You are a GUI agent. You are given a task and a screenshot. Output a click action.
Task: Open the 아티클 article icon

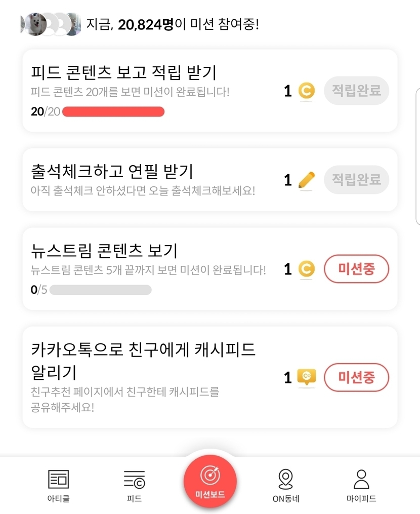[58, 479]
